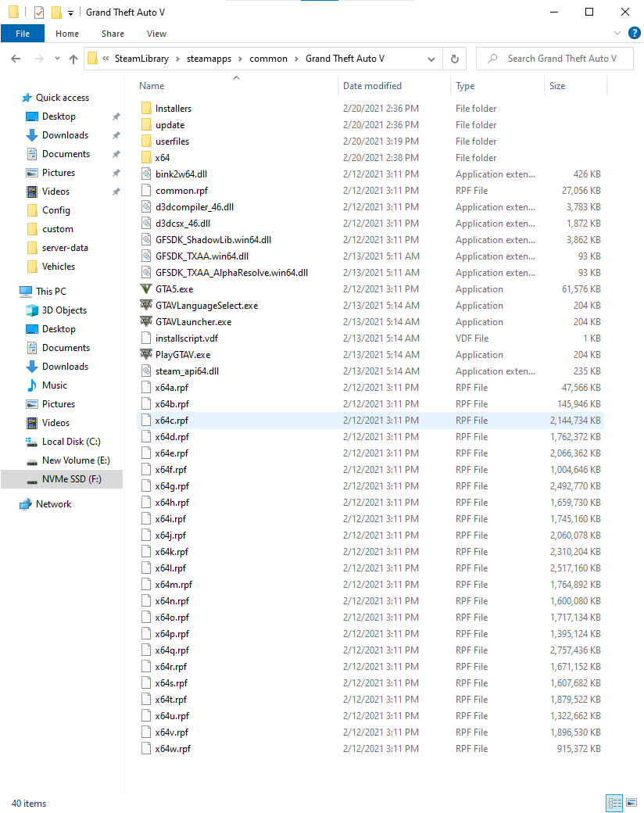Image resolution: width=644 pixels, height=813 pixels.
Task: Expand SteamLibrary breadcrumb chevron
Action: click(x=177, y=59)
